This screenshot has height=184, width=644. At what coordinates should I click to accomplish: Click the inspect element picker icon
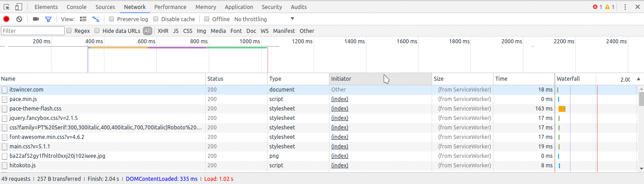coord(7,7)
